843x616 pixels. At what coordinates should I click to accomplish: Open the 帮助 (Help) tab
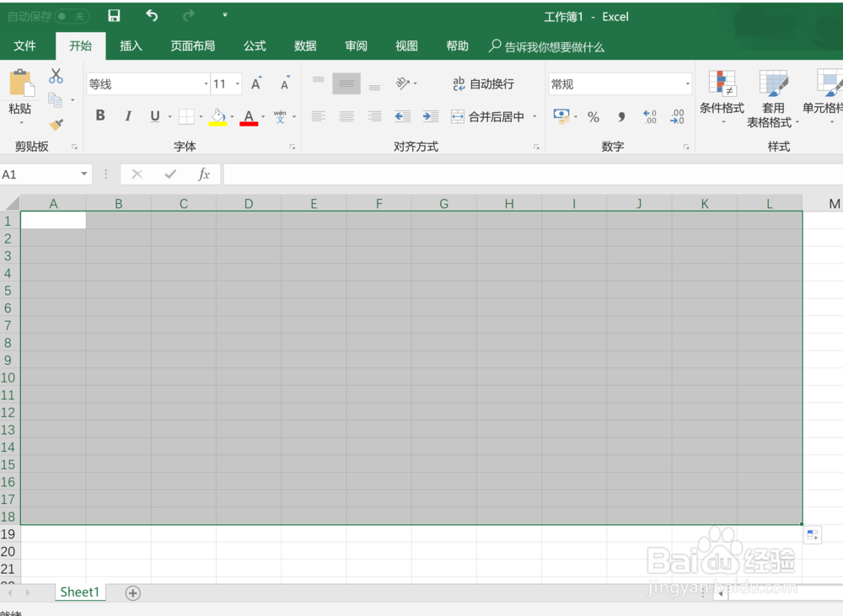[x=457, y=46]
